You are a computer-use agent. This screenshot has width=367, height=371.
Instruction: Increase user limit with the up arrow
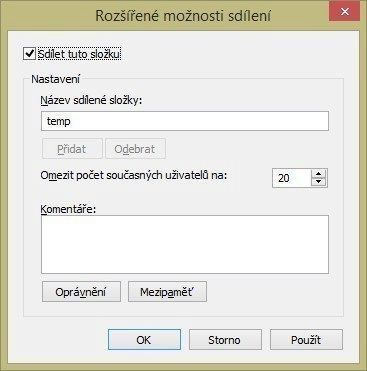point(319,174)
